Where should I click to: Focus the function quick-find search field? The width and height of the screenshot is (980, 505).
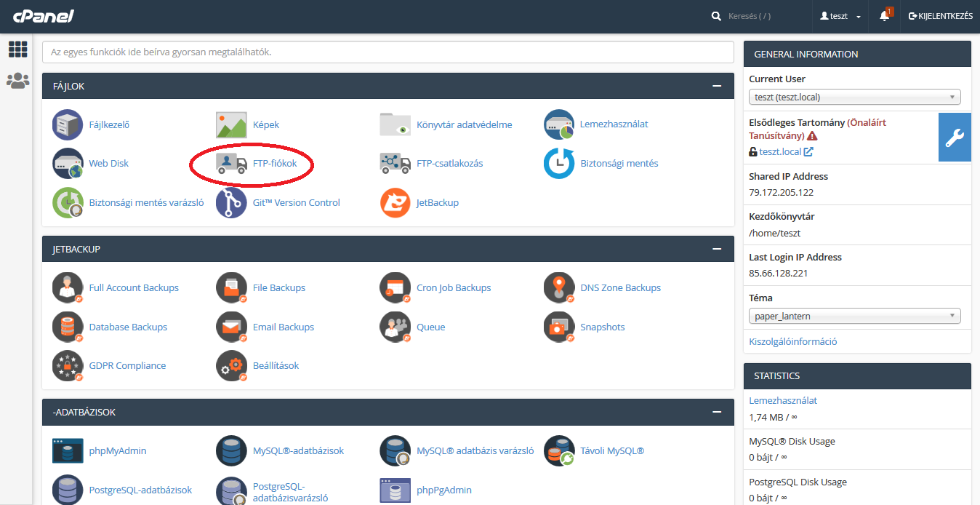coord(388,52)
